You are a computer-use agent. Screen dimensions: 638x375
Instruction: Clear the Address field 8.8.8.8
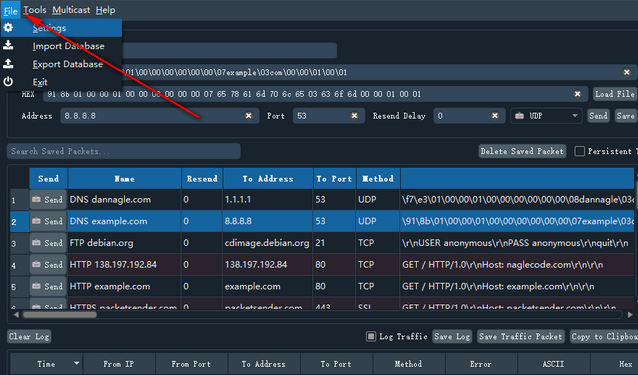tap(249, 116)
